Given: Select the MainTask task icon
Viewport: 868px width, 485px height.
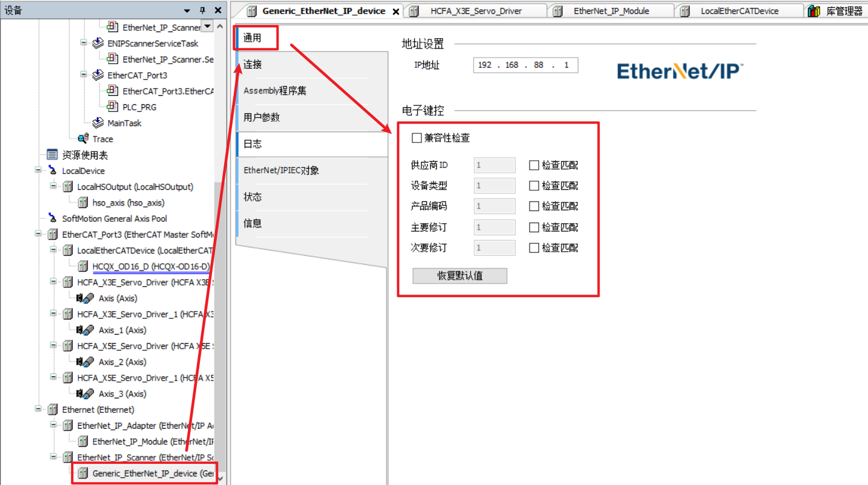Looking at the screenshot, I should coord(98,123).
